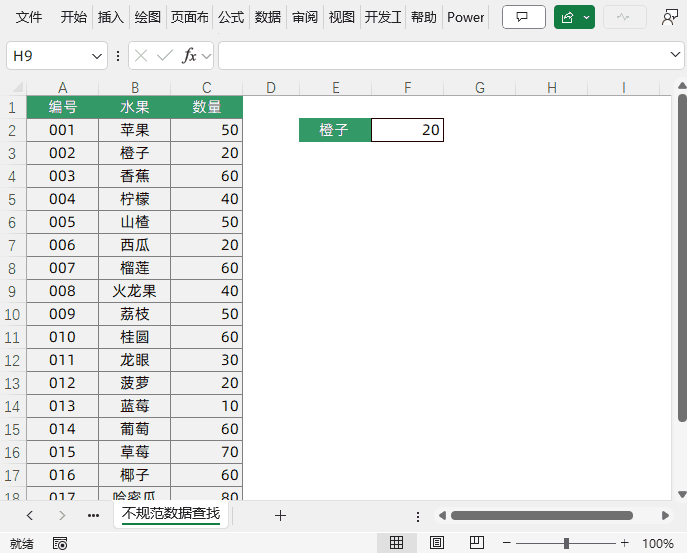Image resolution: width=687 pixels, height=553 pixels.
Task: Click previous sheet navigation arrow
Action: [x=30, y=515]
